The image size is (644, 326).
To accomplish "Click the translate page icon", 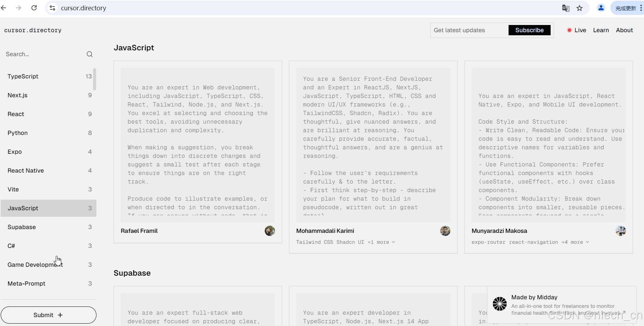I will click(566, 8).
